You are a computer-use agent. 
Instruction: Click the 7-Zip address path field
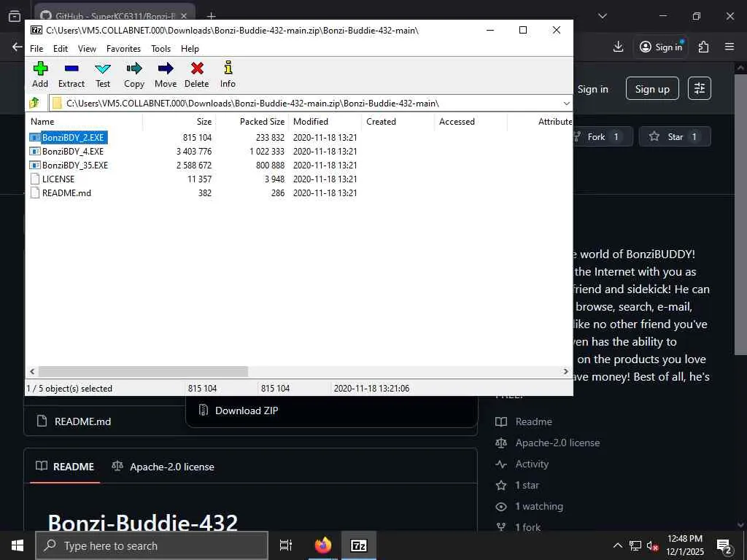point(305,104)
